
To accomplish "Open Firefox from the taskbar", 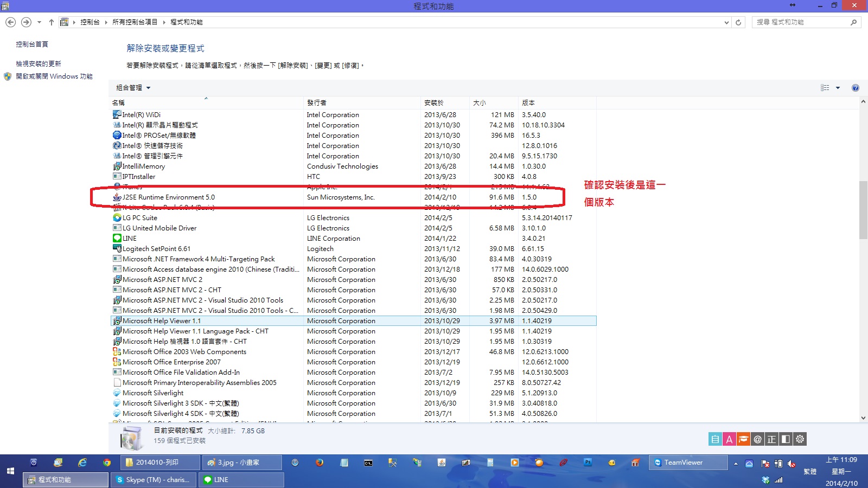I will click(320, 463).
